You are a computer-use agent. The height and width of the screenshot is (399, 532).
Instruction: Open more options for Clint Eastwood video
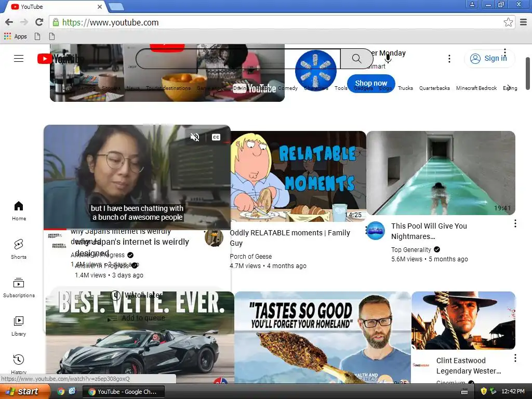pos(515,358)
